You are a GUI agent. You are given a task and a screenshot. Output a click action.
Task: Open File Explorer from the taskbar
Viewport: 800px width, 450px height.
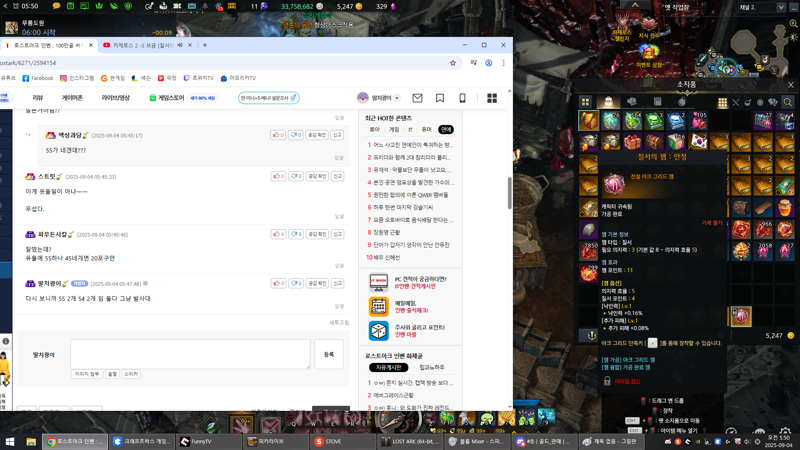coord(31,441)
